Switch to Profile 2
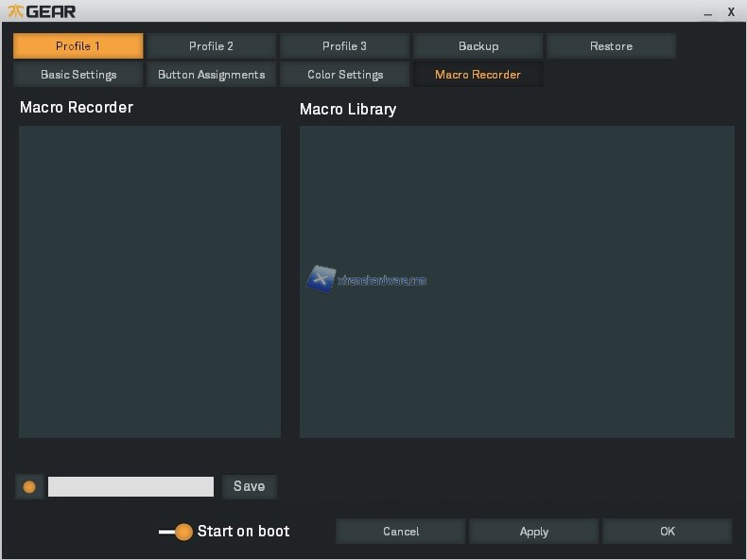The height and width of the screenshot is (560, 747). pyautogui.click(x=212, y=46)
